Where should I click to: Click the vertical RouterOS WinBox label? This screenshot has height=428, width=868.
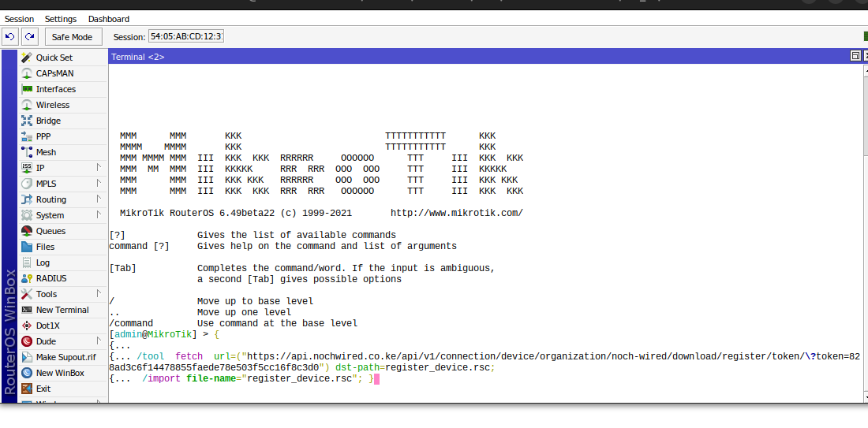(9, 332)
